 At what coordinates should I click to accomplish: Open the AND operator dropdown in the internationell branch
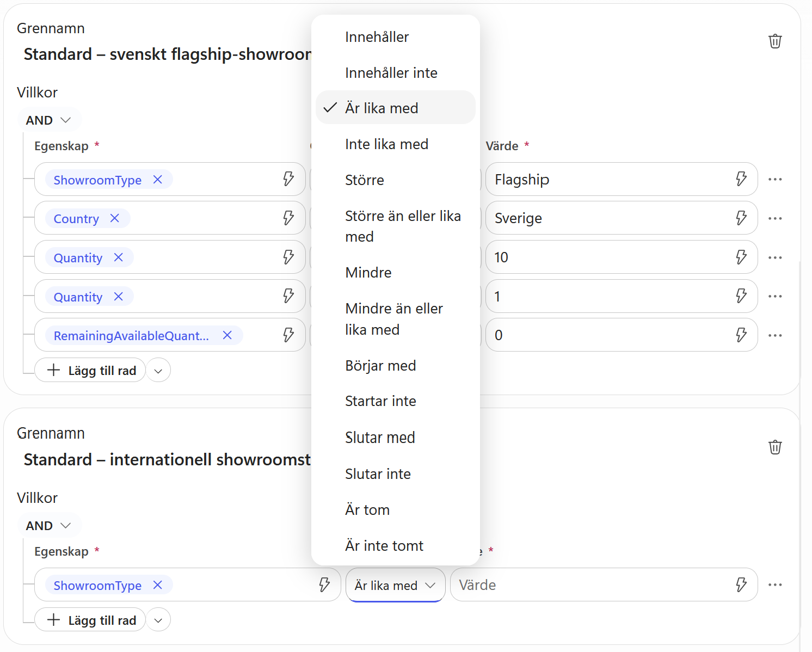coord(49,526)
